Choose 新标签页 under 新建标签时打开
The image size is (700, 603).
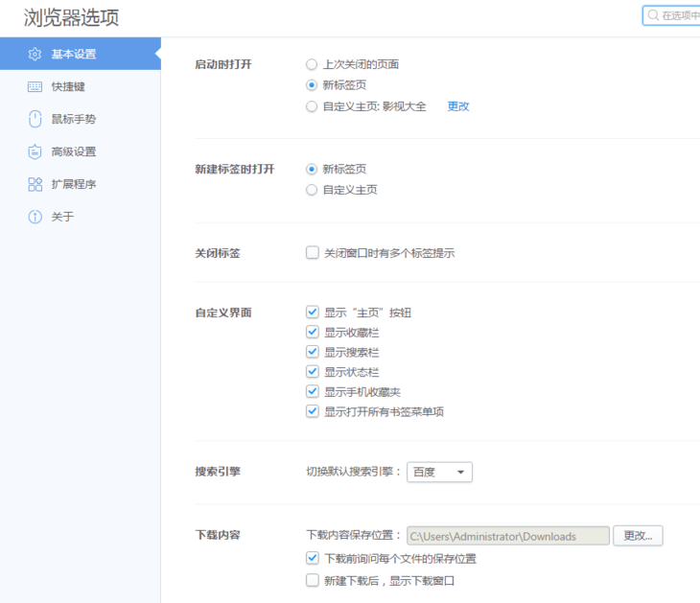coord(312,169)
